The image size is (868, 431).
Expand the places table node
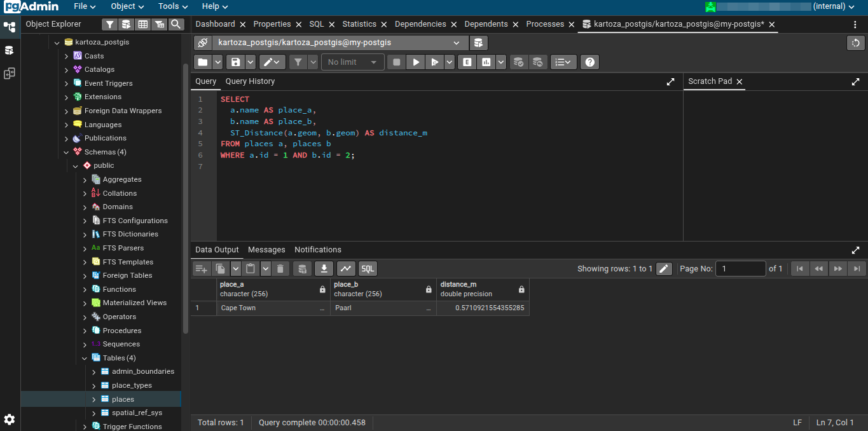coord(93,399)
